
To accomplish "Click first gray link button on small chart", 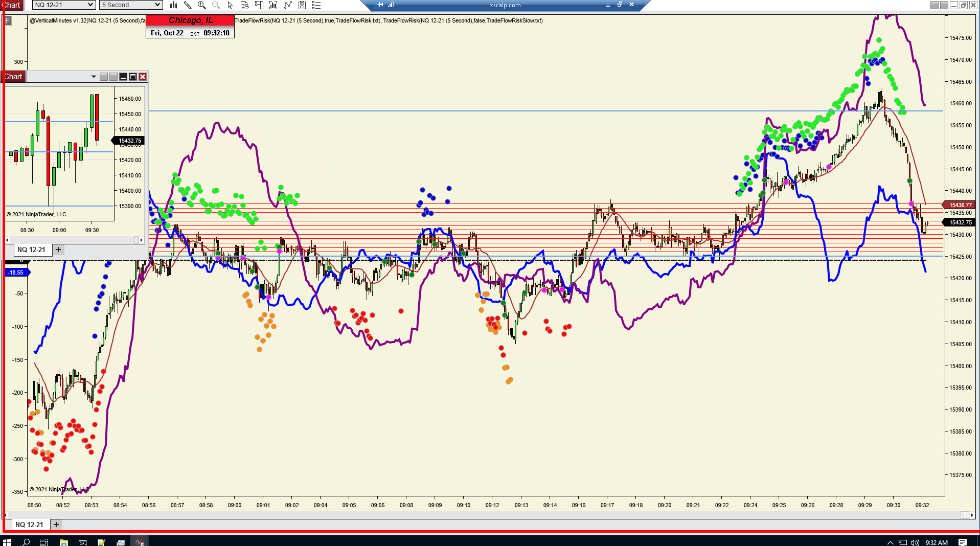I will (104, 77).
